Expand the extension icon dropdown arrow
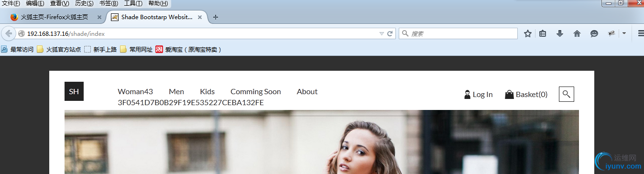644x174 pixels. [624, 33]
